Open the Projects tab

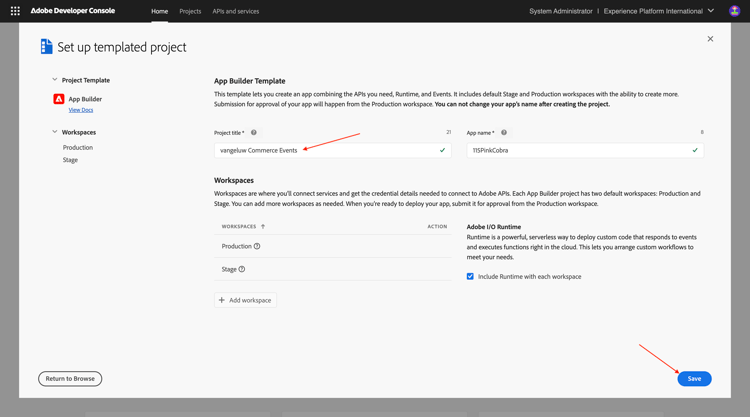pyautogui.click(x=190, y=11)
